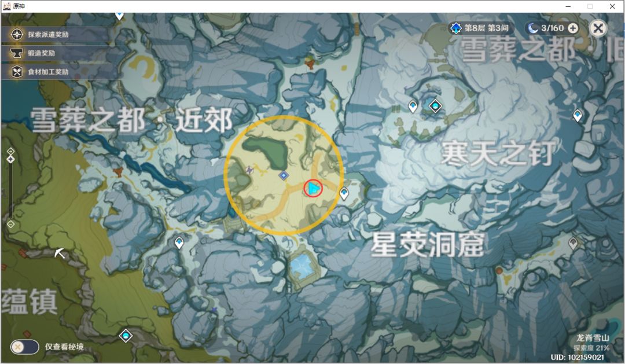Screen dimensions: 625x364
Task: Zoom out with the slider's minus icon
Action: click(x=11, y=224)
